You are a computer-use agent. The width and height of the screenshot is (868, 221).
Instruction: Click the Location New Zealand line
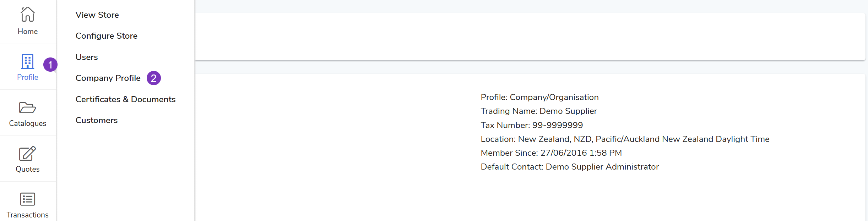tap(625, 139)
